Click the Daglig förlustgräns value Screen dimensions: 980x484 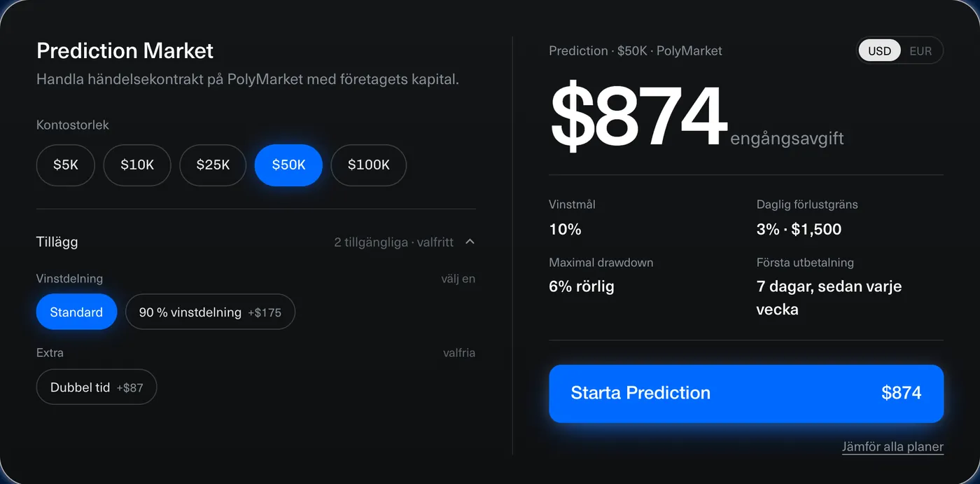(x=799, y=229)
